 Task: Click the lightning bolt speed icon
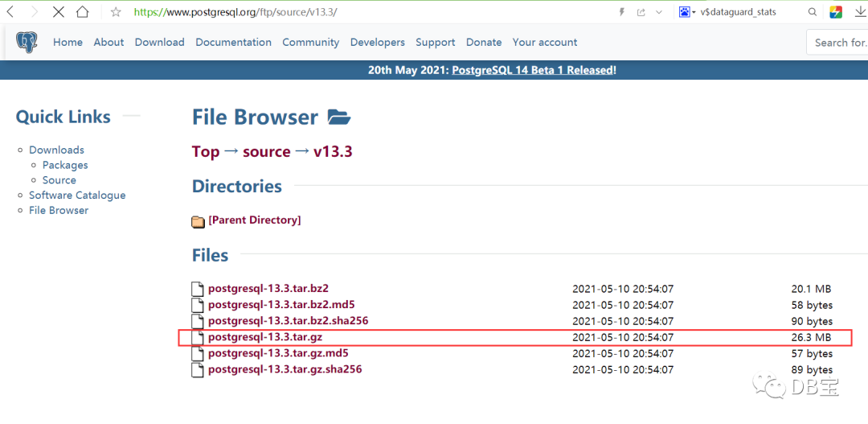621,12
